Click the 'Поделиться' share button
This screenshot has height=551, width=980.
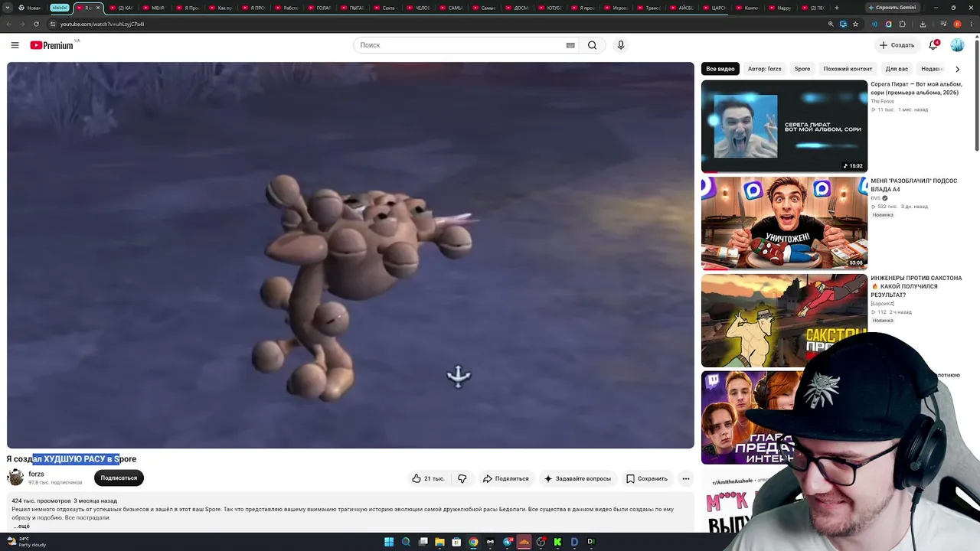[x=505, y=478]
